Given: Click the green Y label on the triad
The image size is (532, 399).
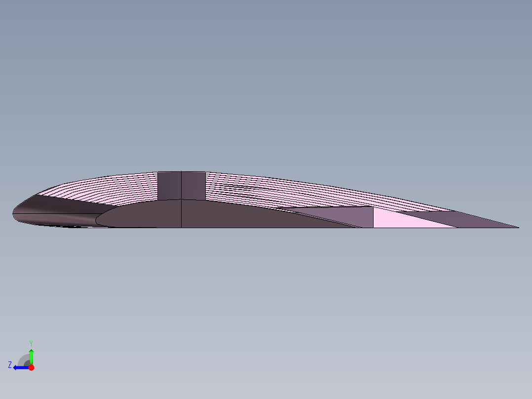Looking at the screenshot, I should coord(31,343).
